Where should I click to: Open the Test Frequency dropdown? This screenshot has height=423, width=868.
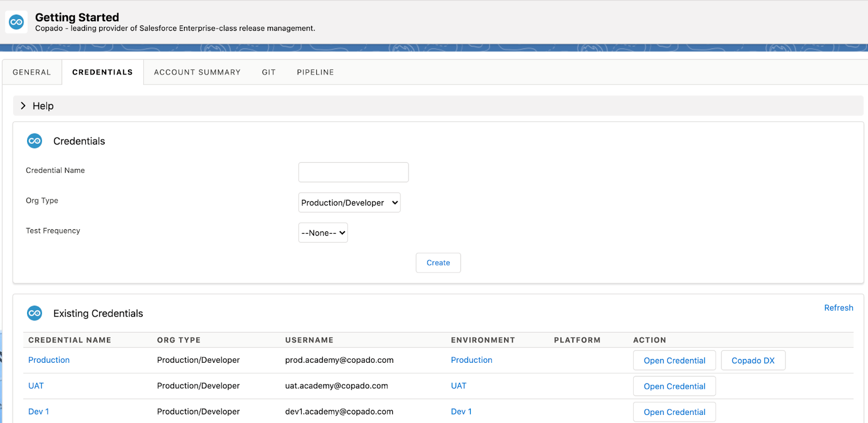click(323, 233)
